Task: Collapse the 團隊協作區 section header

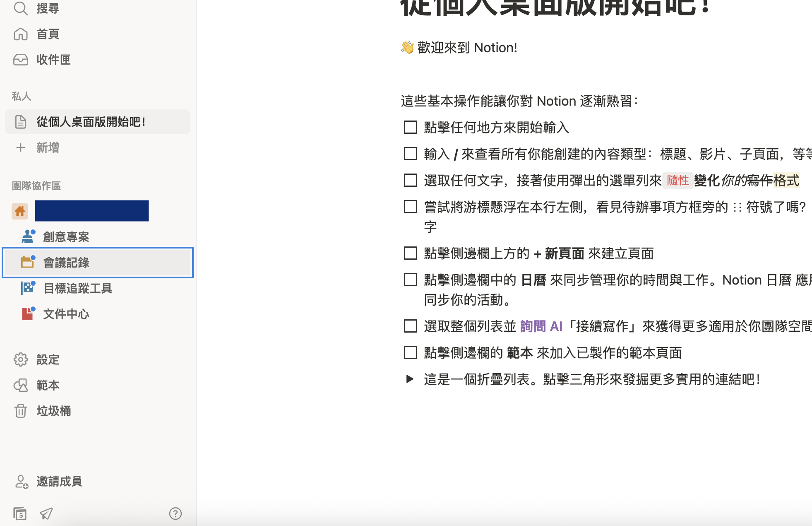Action: (x=36, y=186)
